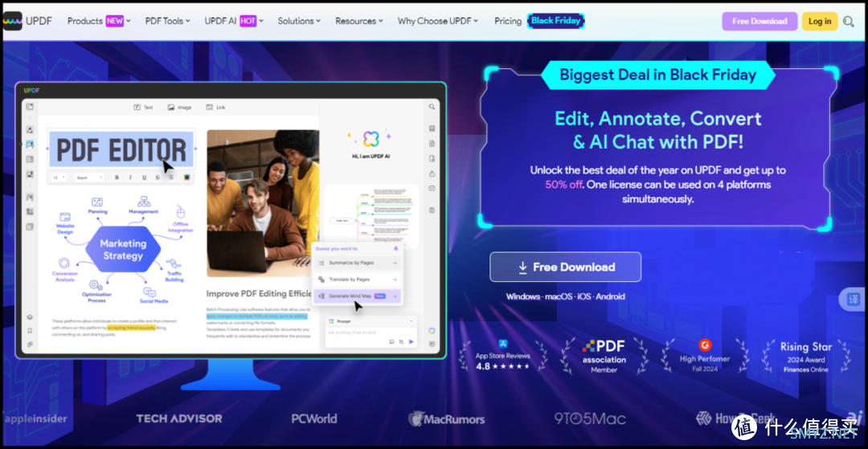Open the Black Friday promo link
This screenshot has width=868, height=449.
[556, 21]
